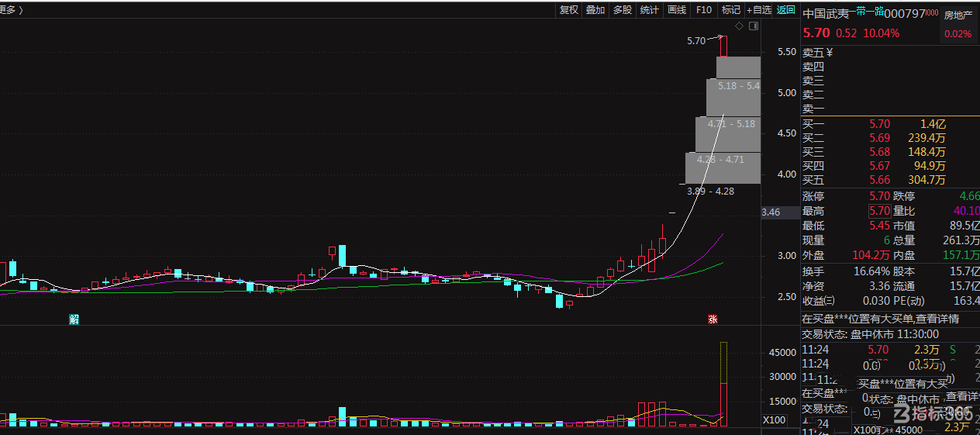Viewport: 980px width, 435px height.
Task: Click stock code 000797
Action: [905, 13]
